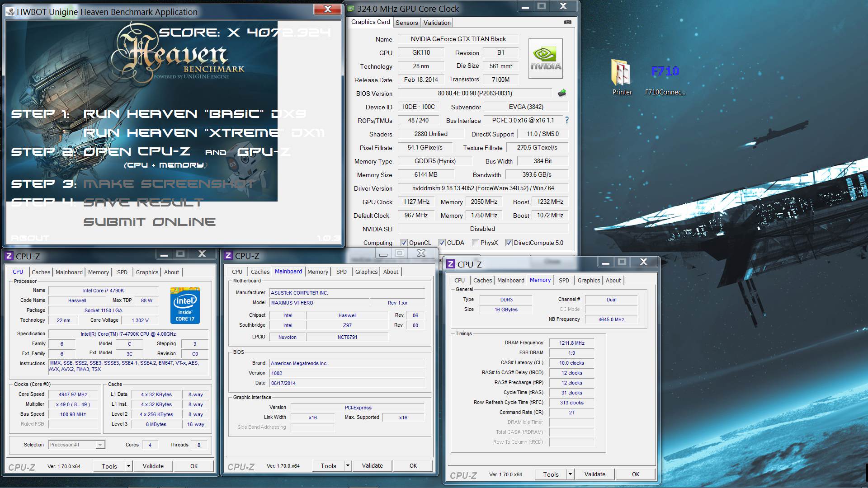
Task: Click the Core Speed value 4947.97 MHz
Action: pos(73,394)
